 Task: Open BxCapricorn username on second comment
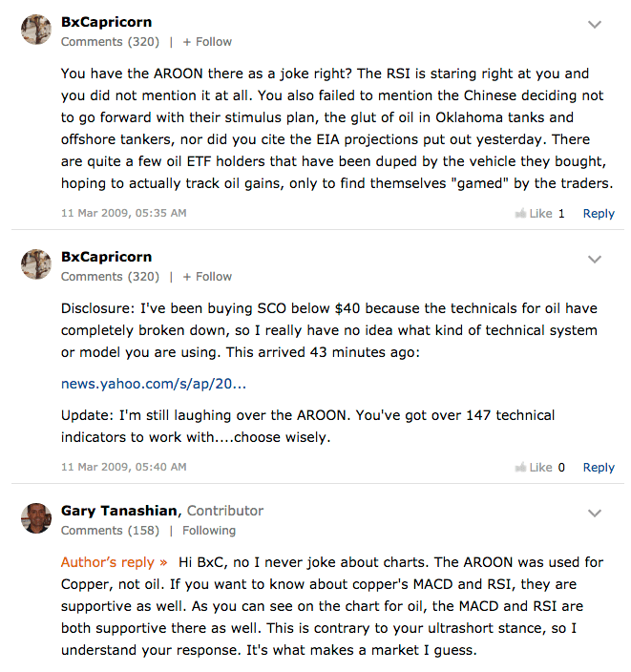(106, 257)
